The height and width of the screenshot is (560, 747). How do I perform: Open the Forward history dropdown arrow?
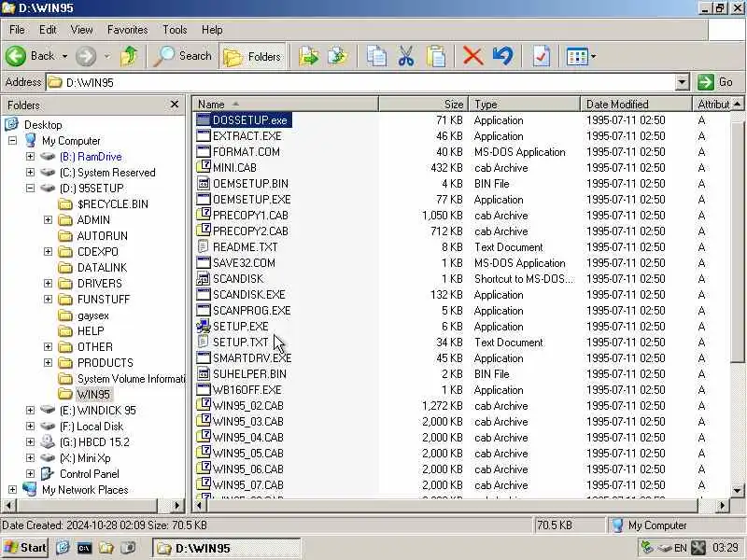pyautogui.click(x=107, y=56)
